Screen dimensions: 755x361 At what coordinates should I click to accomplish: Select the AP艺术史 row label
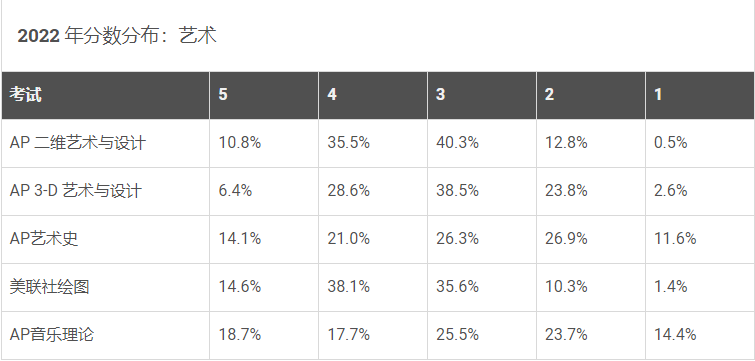pyautogui.click(x=44, y=239)
